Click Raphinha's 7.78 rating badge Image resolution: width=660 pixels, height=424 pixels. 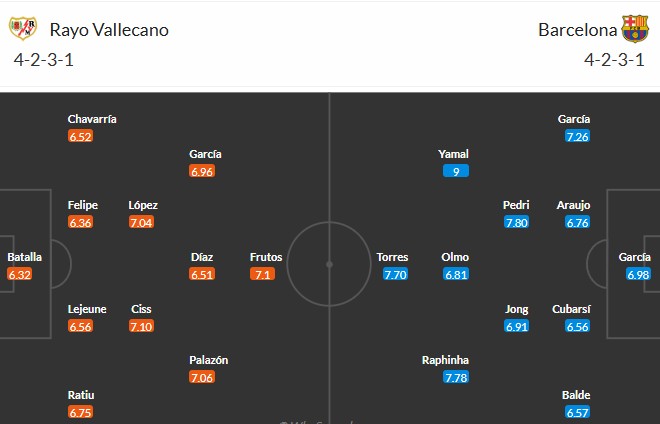coord(456,377)
